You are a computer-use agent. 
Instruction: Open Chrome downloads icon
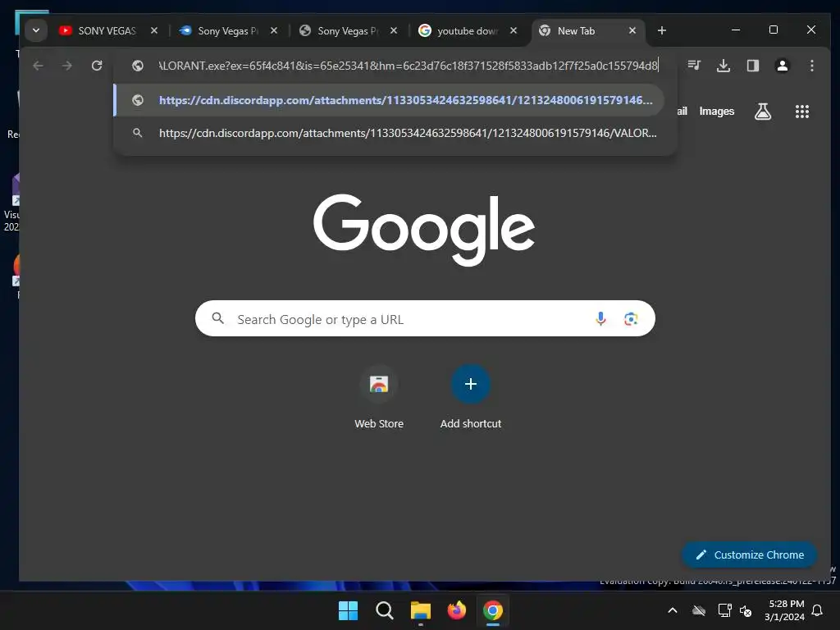pos(724,66)
